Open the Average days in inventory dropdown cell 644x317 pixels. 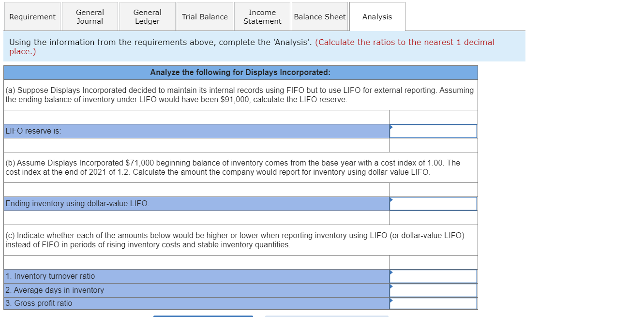[433, 290]
